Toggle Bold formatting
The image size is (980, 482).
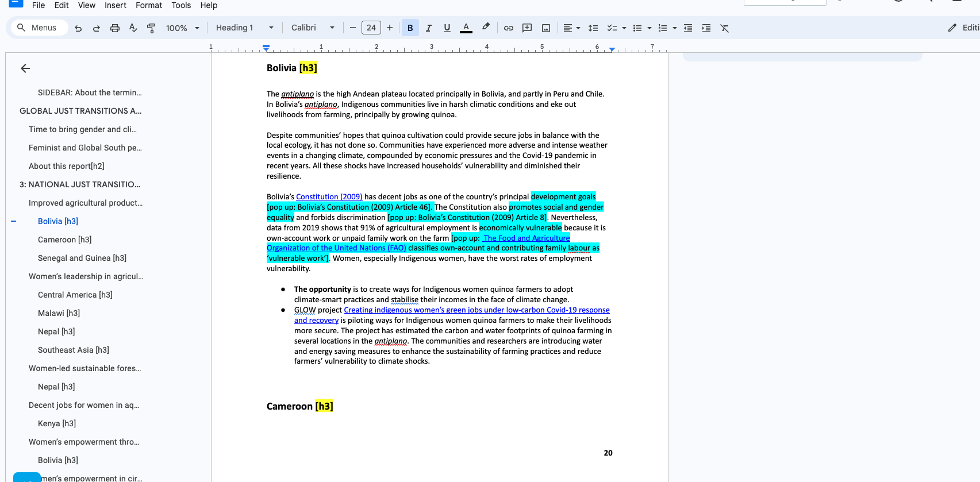coord(410,28)
